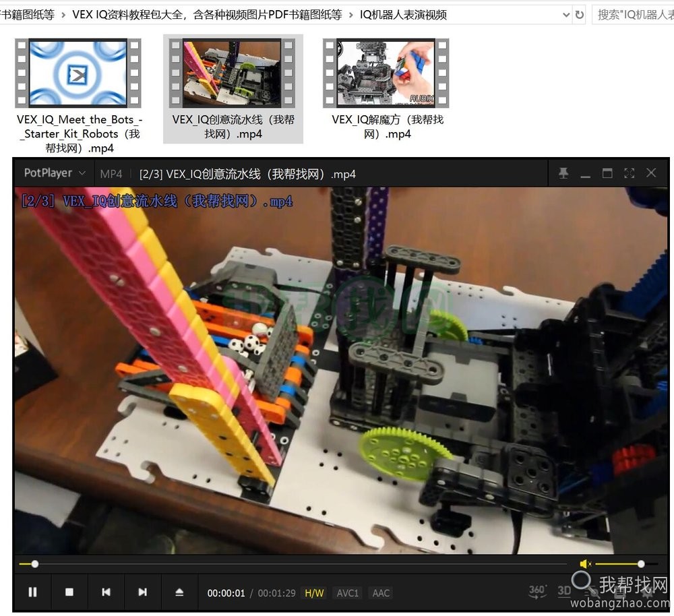
Task: Toggle 3D video mode
Action: pos(564,591)
